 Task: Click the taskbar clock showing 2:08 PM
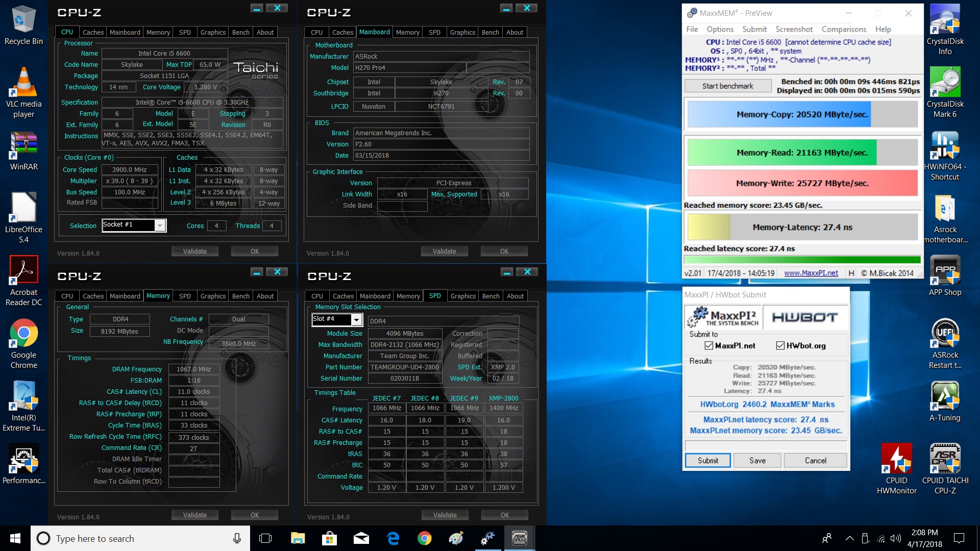924,538
